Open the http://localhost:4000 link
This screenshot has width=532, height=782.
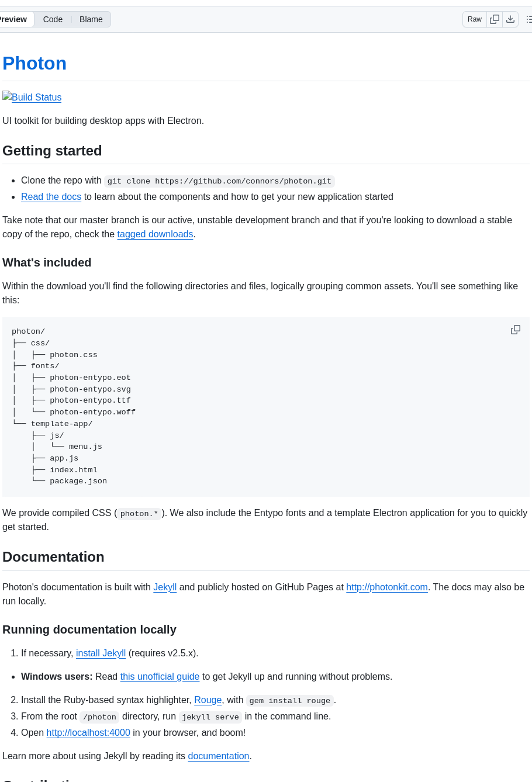pyautogui.click(x=88, y=733)
